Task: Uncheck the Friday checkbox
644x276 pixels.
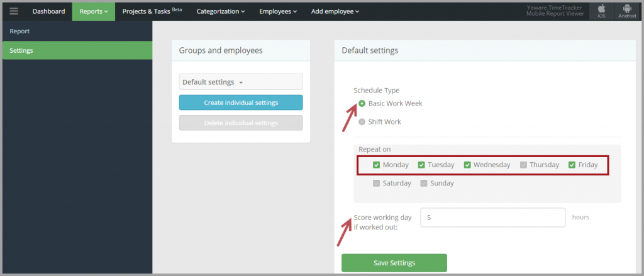Action: [x=572, y=165]
